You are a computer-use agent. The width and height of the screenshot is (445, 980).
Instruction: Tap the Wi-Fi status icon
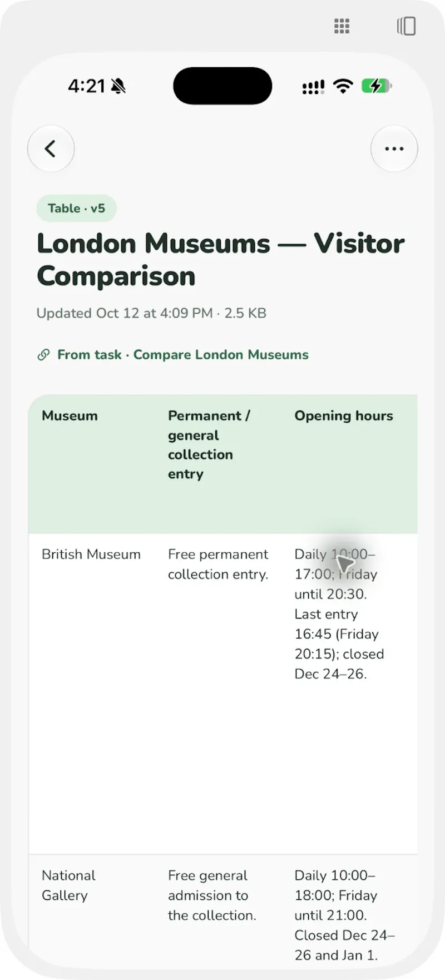343,86
